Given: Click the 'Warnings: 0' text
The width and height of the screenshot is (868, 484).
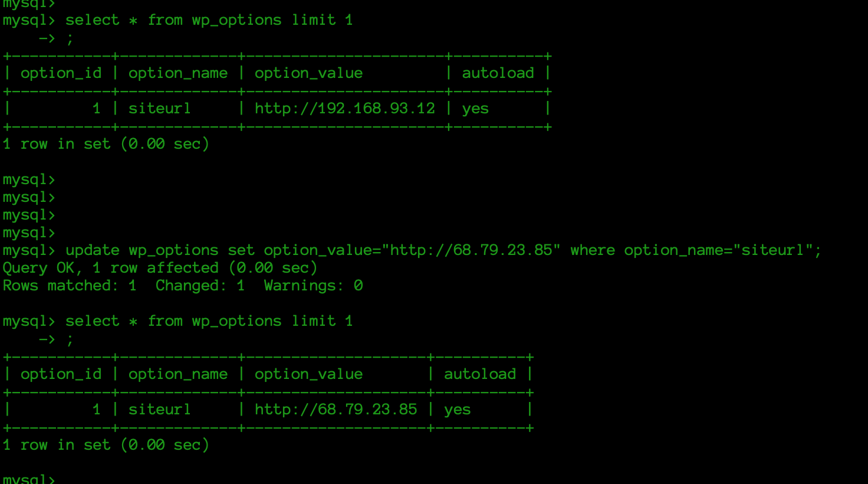Looking at the screenshot, I should pyautogui.click(x=313, y=286).
